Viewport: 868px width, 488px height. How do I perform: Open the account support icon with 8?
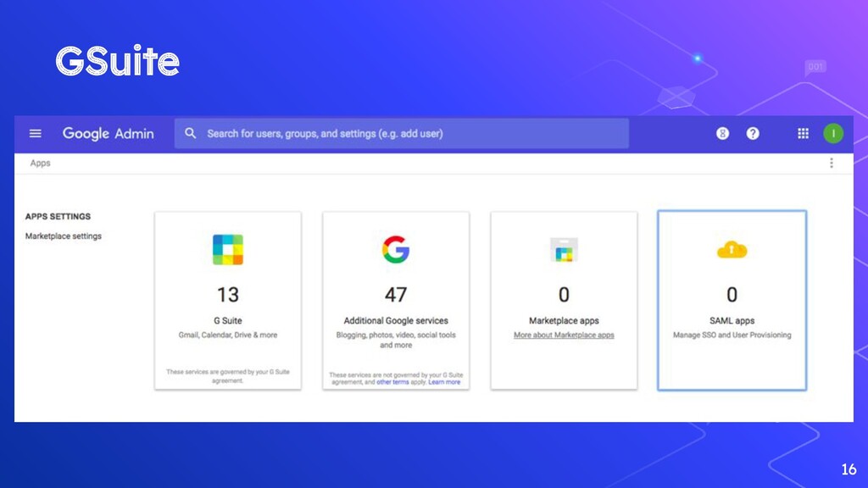[x=722, y=133]
